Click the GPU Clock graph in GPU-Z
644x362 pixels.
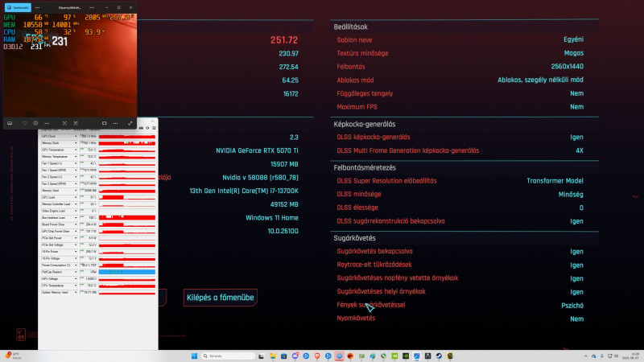coord(127,136)
